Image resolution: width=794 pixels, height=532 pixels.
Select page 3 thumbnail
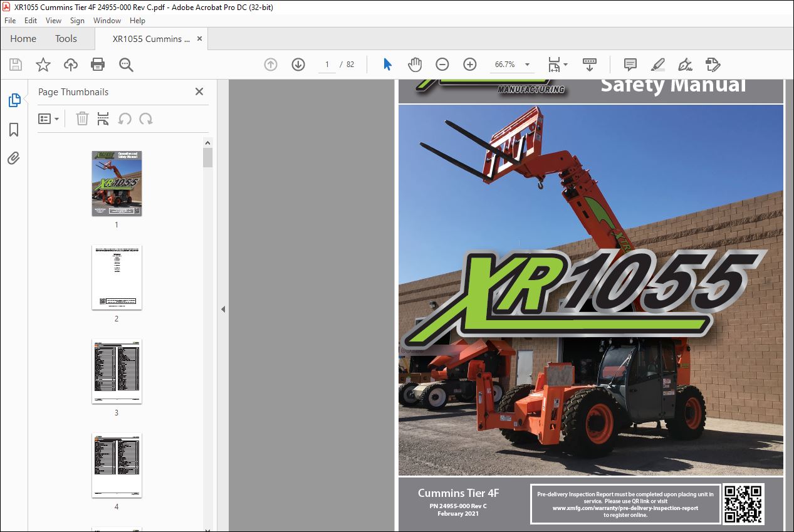(x=117, y=372)
